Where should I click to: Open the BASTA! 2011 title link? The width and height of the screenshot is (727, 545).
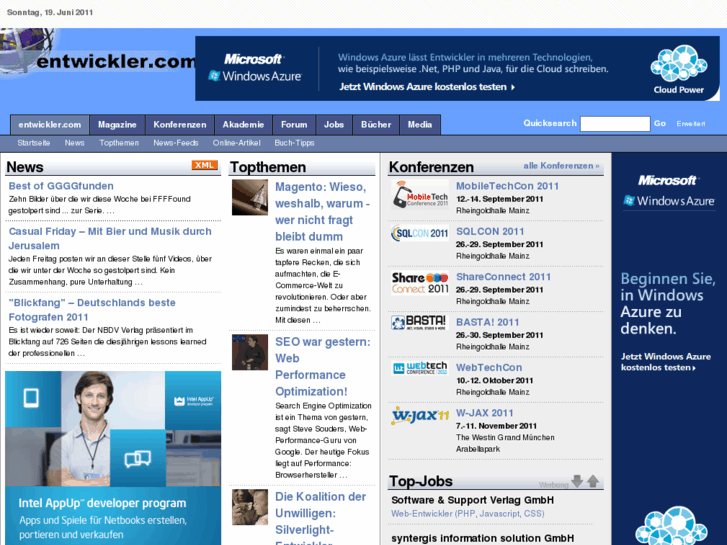tap(488, 322)
